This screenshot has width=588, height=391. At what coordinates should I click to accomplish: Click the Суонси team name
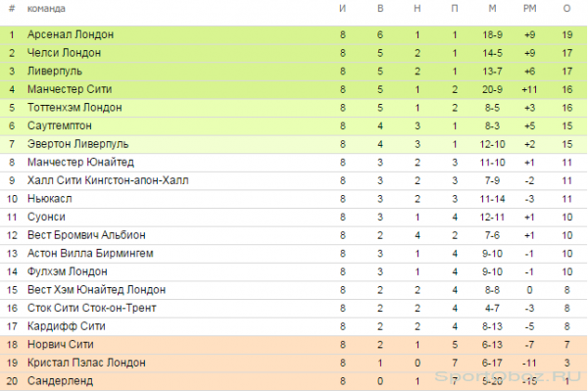[x=46, y=217]
